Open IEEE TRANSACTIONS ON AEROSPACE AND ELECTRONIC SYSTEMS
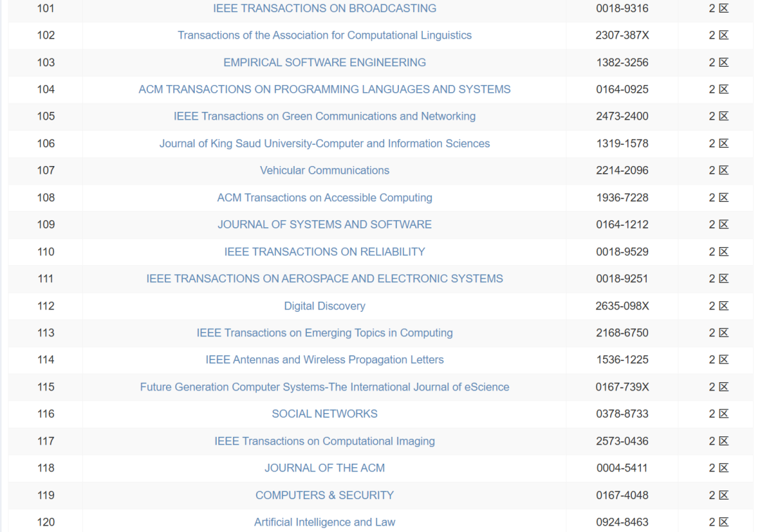This screenshot has width=760, height=532. click(x=324, y=279)
